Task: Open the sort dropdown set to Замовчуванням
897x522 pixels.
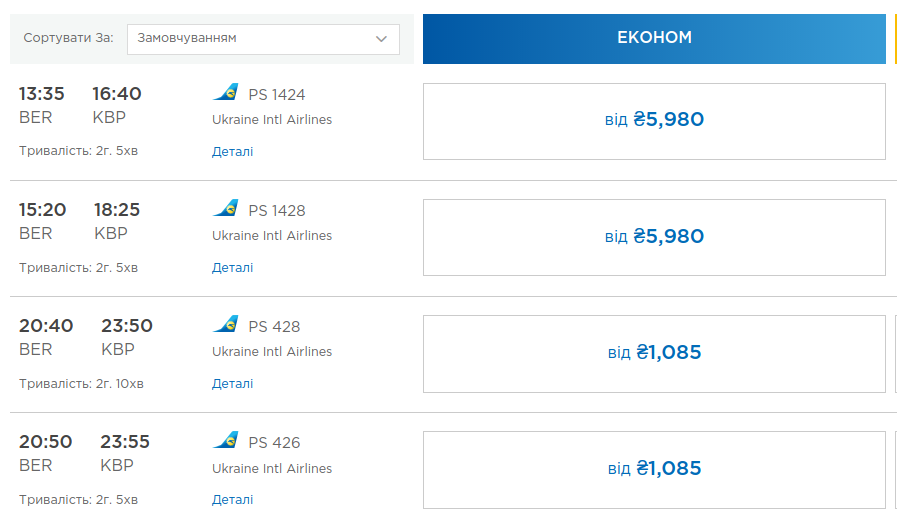Action: 263,39
